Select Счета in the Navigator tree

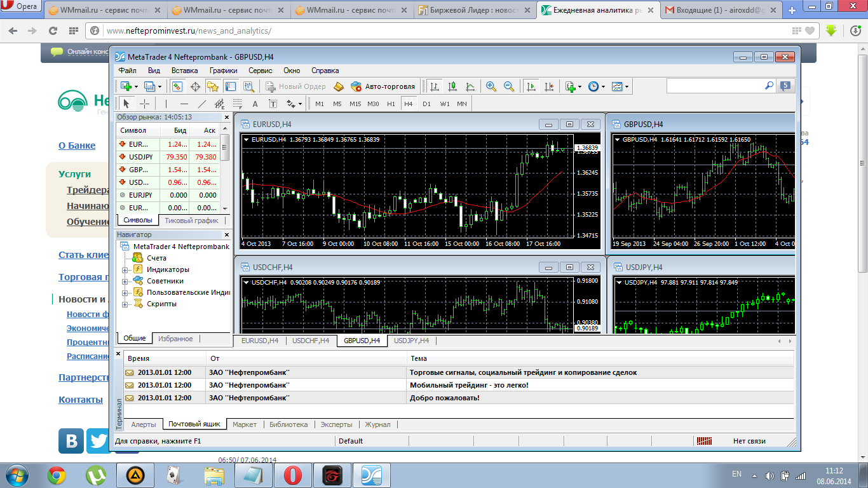tap(156, 258)
